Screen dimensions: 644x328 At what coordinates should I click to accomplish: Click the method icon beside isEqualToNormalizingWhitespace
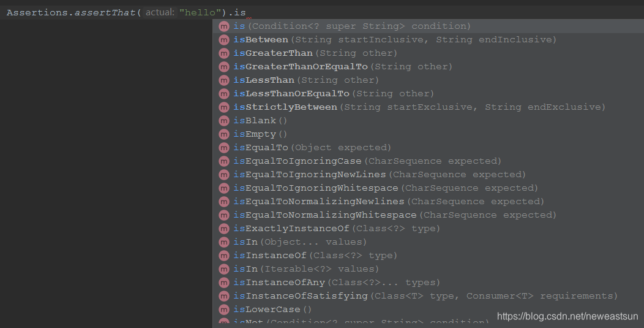(224, 215)
